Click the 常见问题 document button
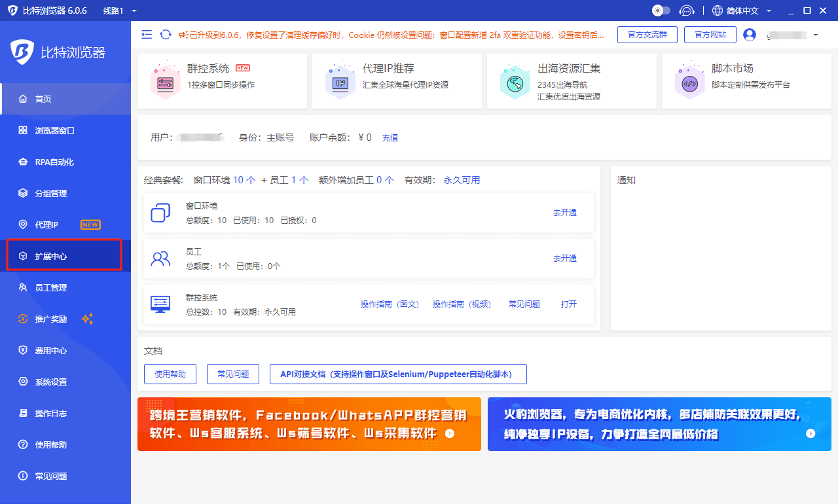The width and height of the screenshot is (838, 504). (x=233, y=374)
